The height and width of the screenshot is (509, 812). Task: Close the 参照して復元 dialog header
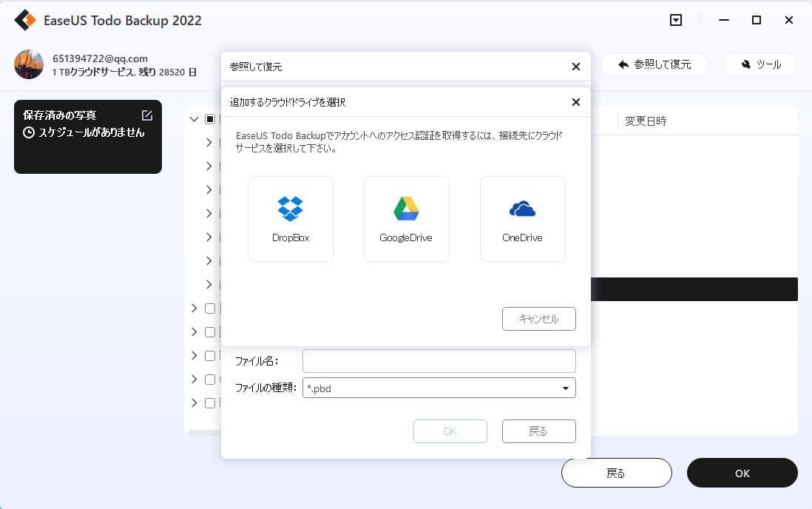575,67
